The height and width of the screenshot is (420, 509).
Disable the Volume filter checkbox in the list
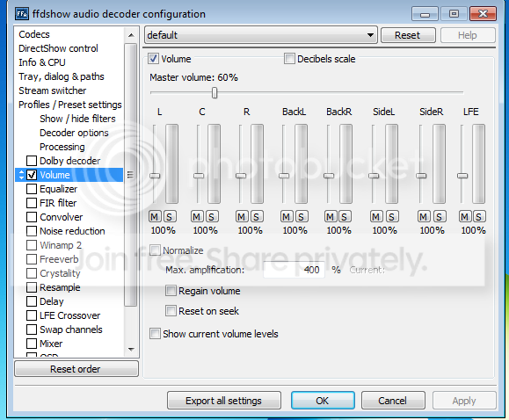click(32, 175)
